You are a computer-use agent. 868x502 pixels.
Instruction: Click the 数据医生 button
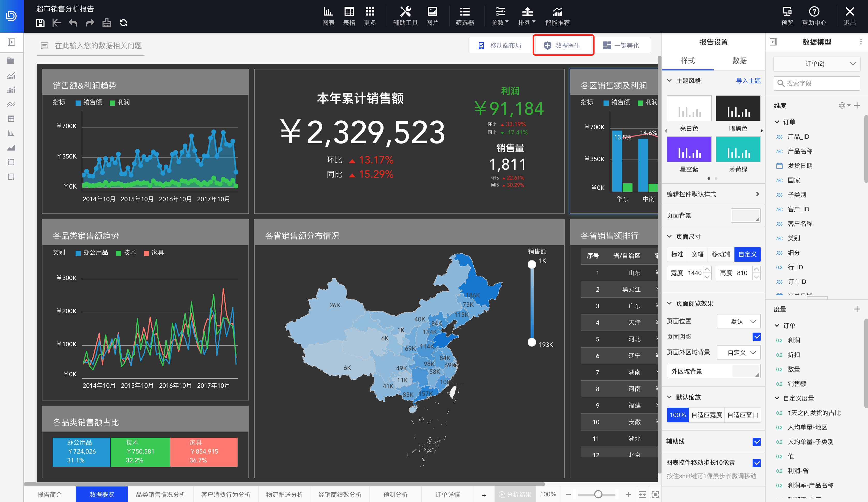pos(563,45)
